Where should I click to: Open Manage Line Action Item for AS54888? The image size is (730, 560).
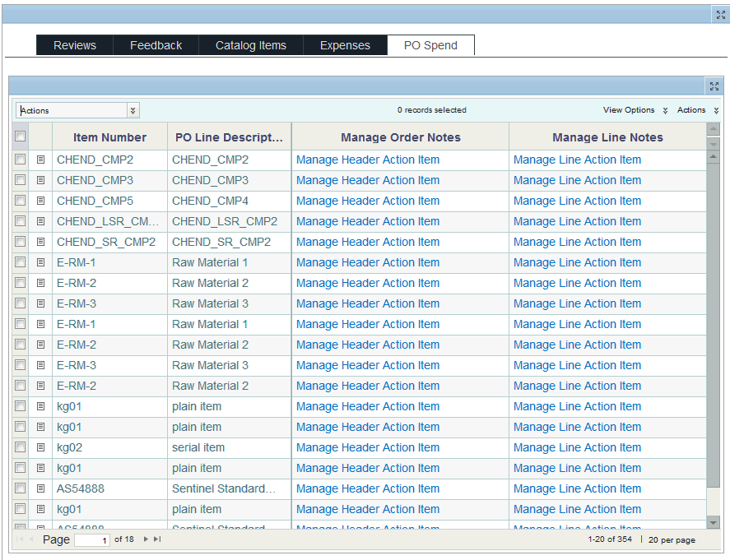577,488
